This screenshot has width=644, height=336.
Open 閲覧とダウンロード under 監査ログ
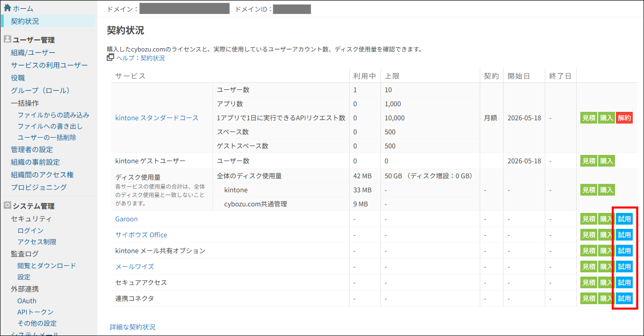47,265
